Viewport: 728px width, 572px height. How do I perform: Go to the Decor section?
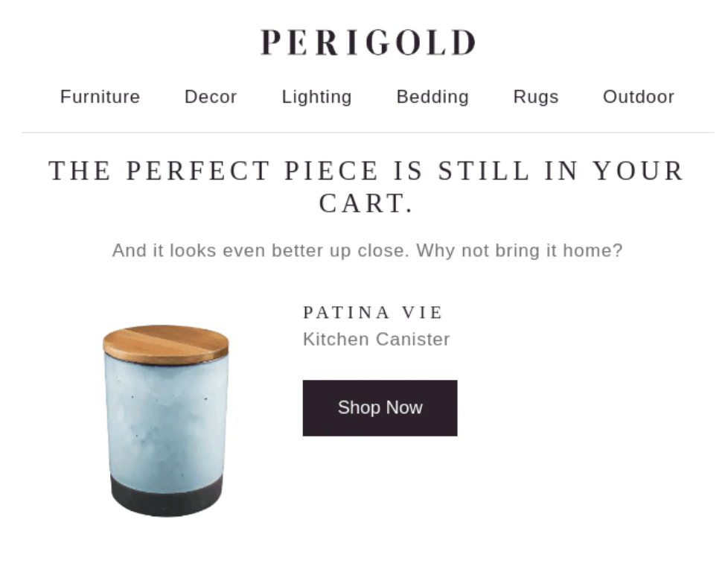click(211, 97)
